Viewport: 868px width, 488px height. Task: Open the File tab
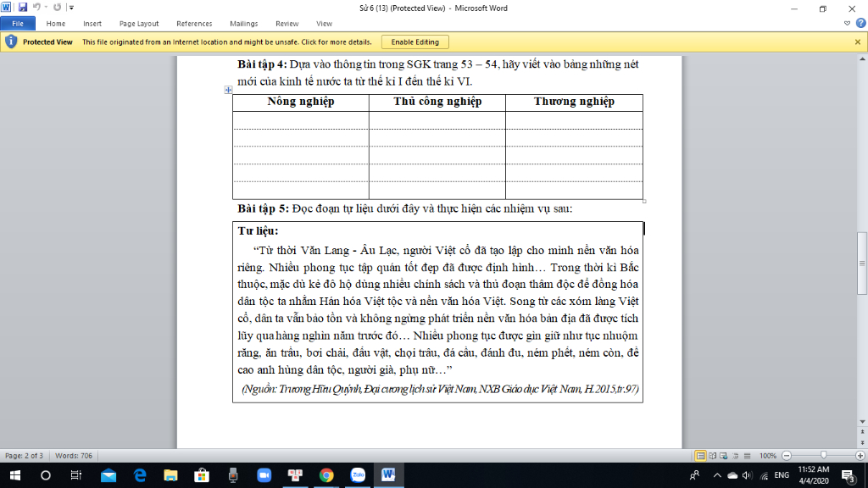(x=18, y=24)
